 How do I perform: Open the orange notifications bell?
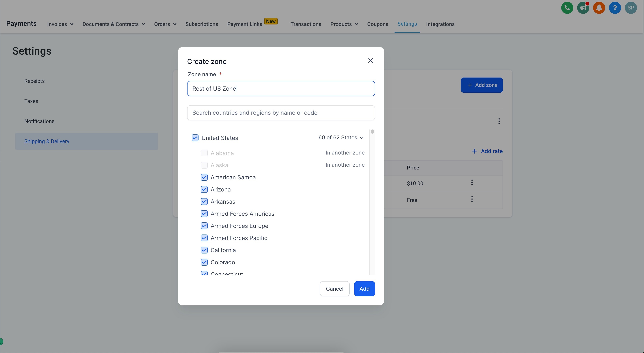click(x=599, y=8)
